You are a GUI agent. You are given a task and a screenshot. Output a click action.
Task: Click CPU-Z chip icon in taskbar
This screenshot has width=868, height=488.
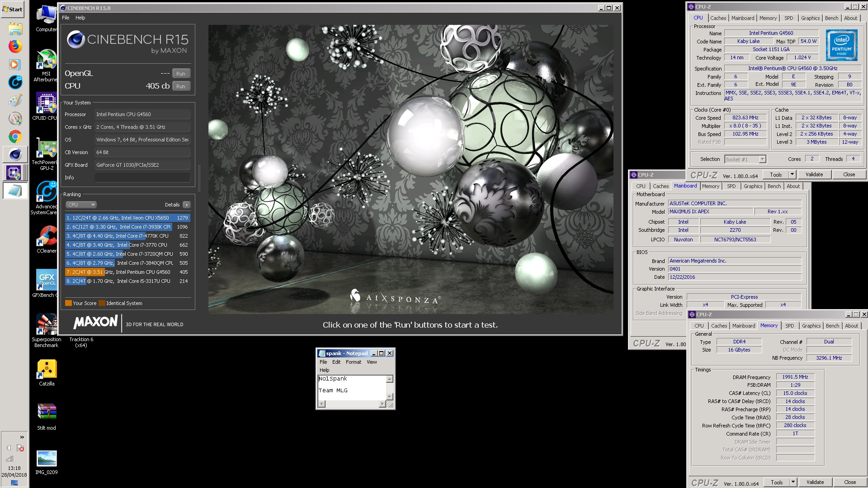click(x=15, y=172)
